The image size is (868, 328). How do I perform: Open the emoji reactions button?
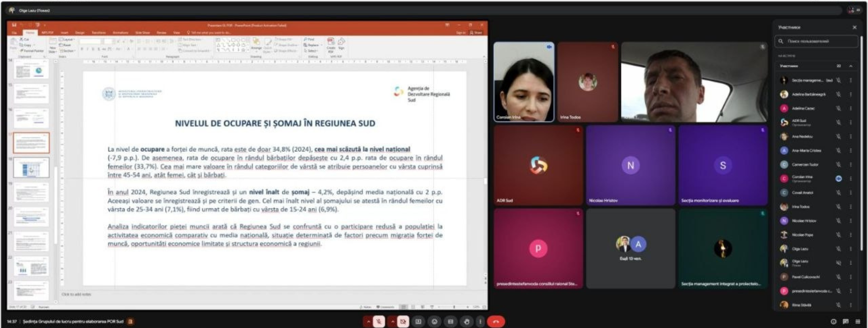[x=434, y=321]
